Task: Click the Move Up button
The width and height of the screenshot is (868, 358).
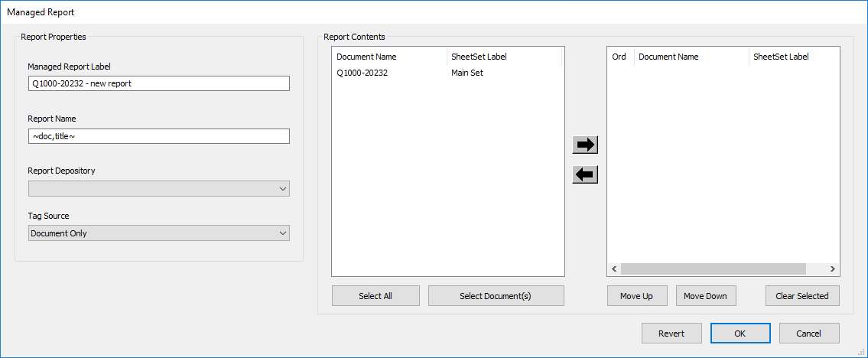Action: coord(636,296)
